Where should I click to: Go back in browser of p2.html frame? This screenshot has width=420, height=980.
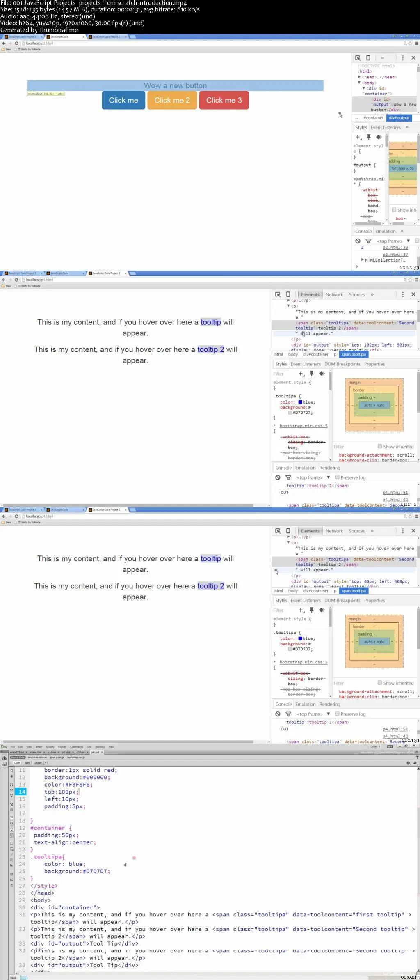pos(4,43)
